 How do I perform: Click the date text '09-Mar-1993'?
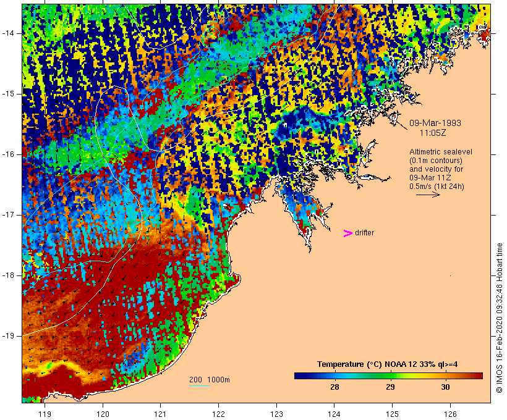[x=435, y=123]
